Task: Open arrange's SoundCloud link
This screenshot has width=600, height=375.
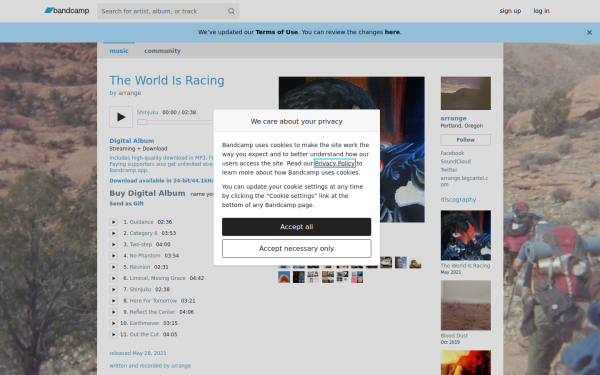Action: (455, 161)
